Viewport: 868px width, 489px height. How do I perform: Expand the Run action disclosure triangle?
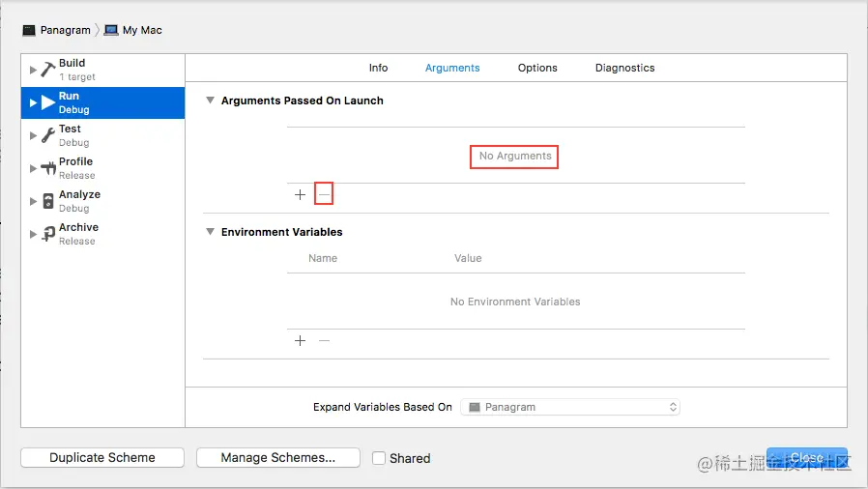click(33, 102)
